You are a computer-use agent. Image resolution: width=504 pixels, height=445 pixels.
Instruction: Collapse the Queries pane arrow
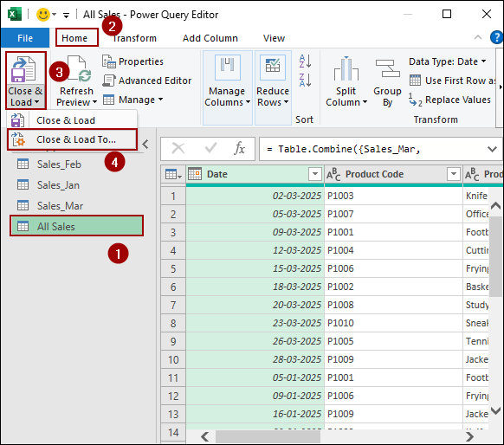point(145,145)
